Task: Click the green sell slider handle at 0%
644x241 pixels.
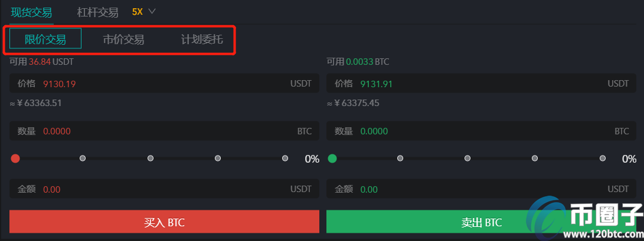Action: [332, 158]
